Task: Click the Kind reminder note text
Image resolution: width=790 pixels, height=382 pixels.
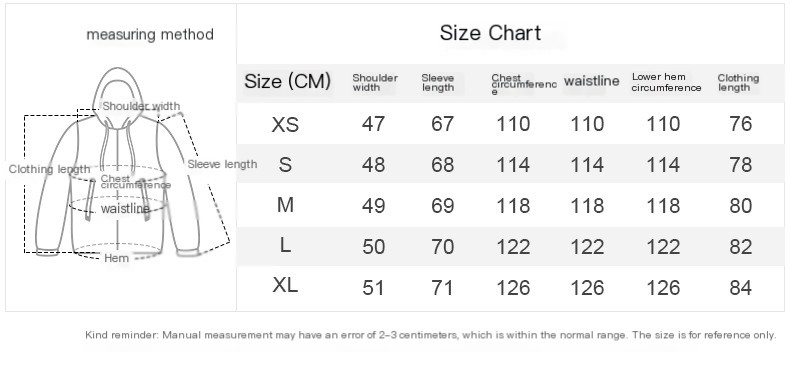Action: click(x=430, y=335)
